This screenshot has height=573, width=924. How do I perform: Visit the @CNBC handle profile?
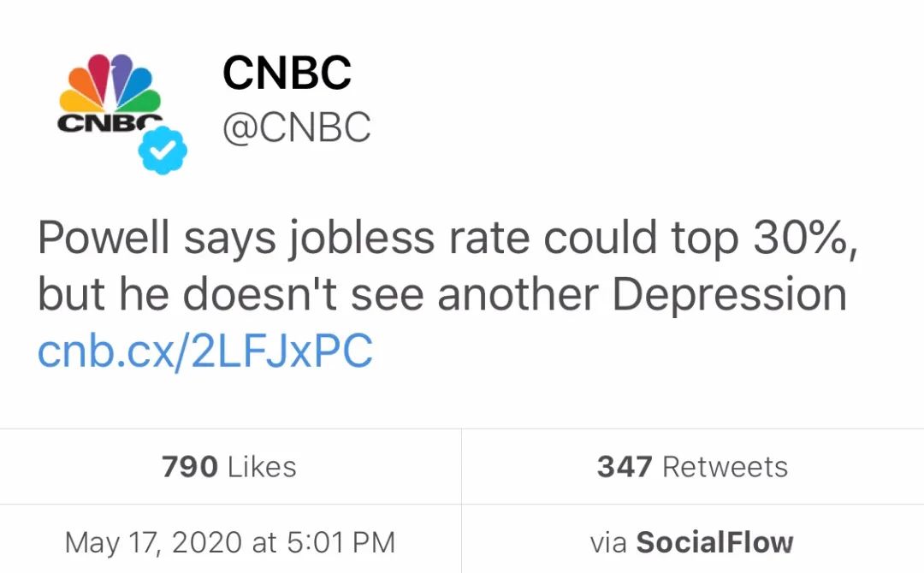[297, 127]
